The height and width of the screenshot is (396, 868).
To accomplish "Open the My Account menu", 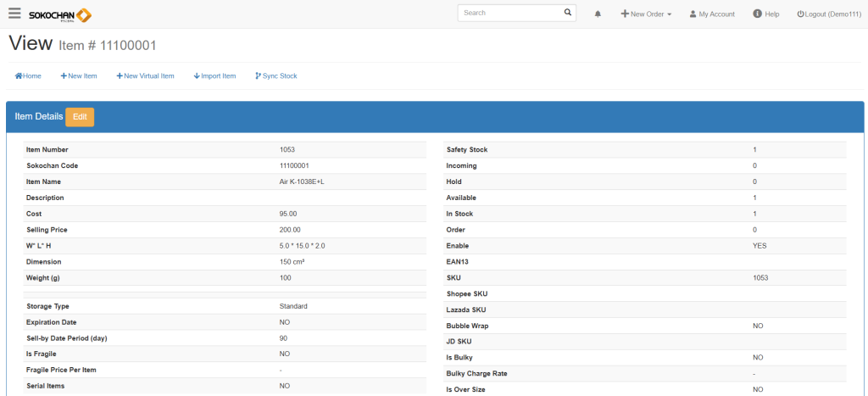I will [x=712, y=14].
